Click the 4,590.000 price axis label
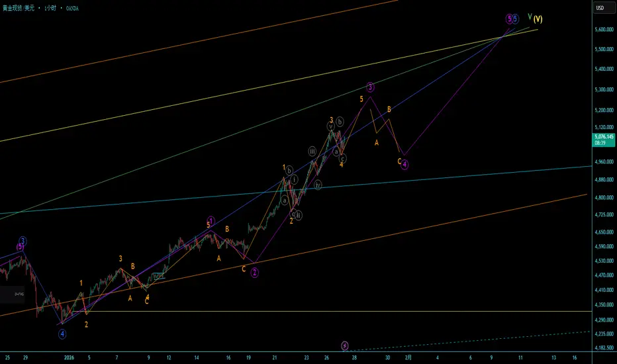The image size is (617, 364). click(604, 246)
